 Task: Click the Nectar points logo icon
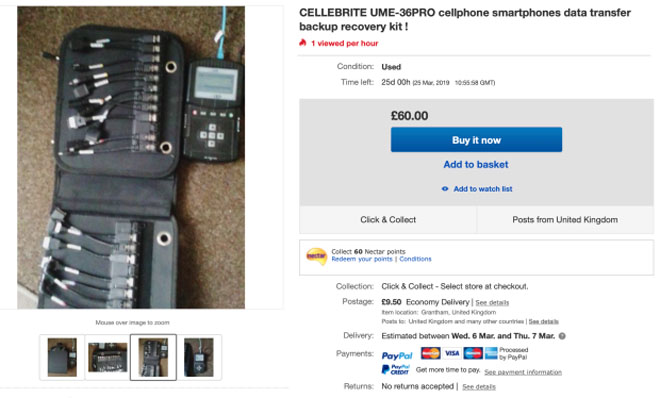pos(317,257)
